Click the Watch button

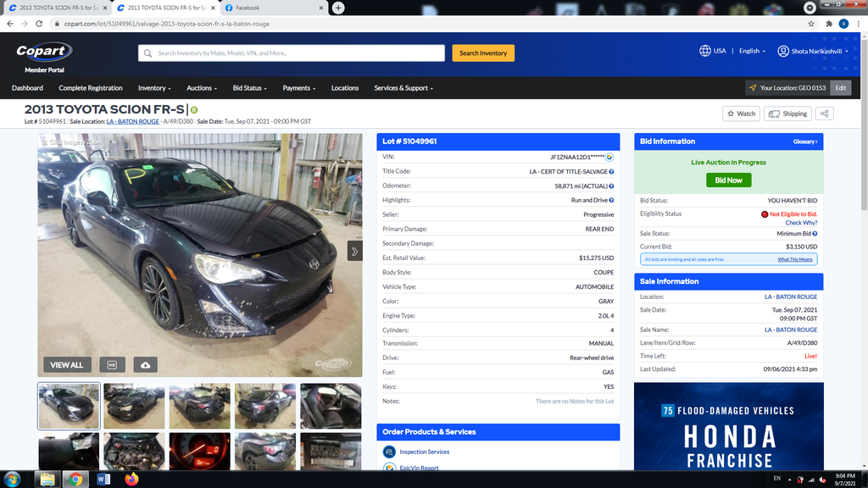tap(741, 114)
